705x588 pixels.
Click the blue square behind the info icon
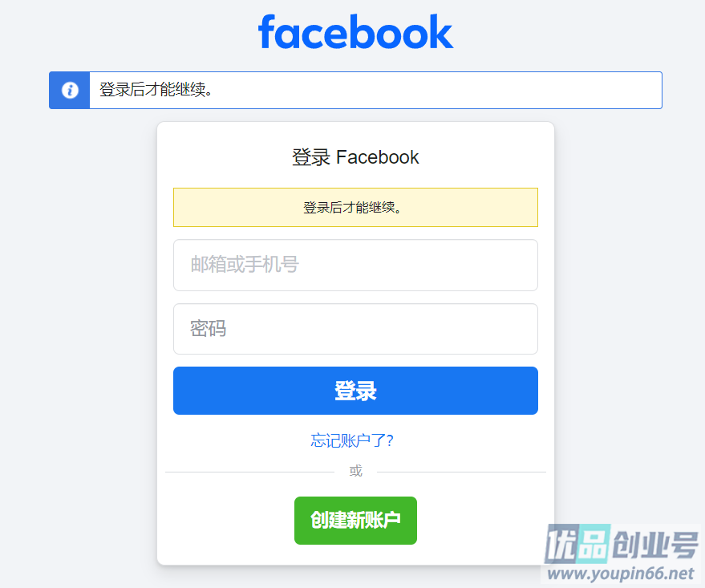coord(70,90)
